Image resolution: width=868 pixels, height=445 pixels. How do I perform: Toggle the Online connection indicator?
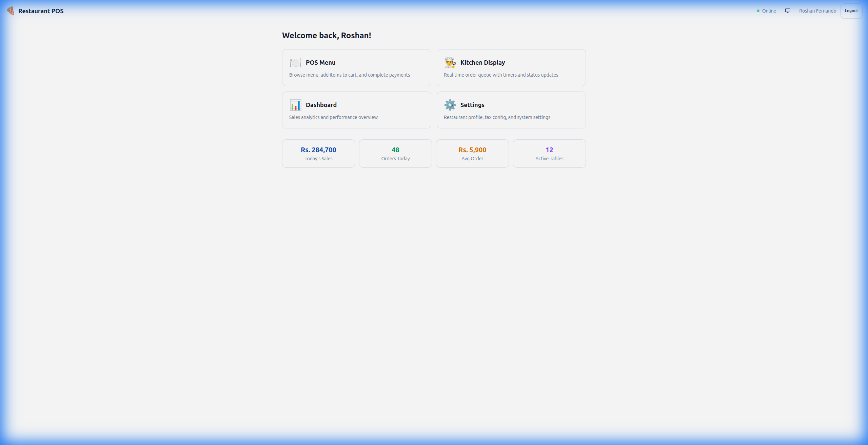click(x=766, y=11)
